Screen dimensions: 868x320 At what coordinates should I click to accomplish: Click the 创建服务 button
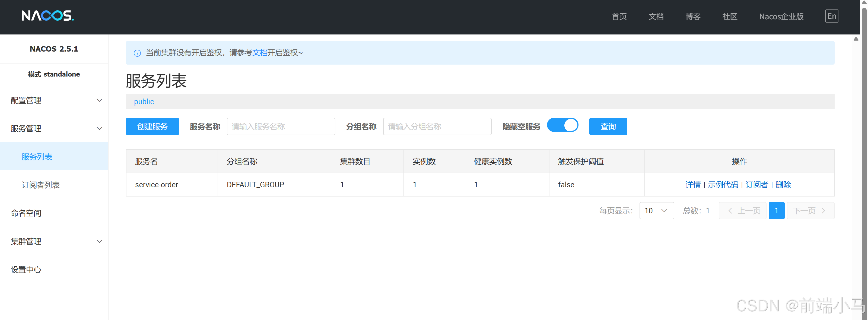point(152,126)
